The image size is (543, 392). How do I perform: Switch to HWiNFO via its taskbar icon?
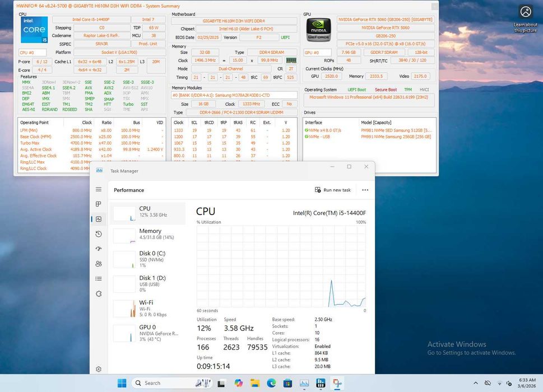pos(321,383)
